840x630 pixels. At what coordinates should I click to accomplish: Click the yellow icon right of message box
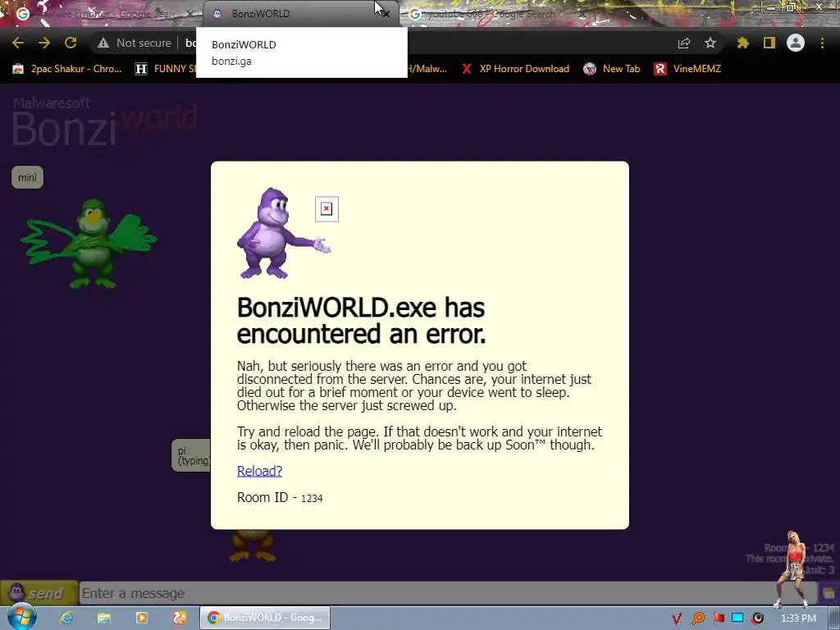(x=829, y=593)
